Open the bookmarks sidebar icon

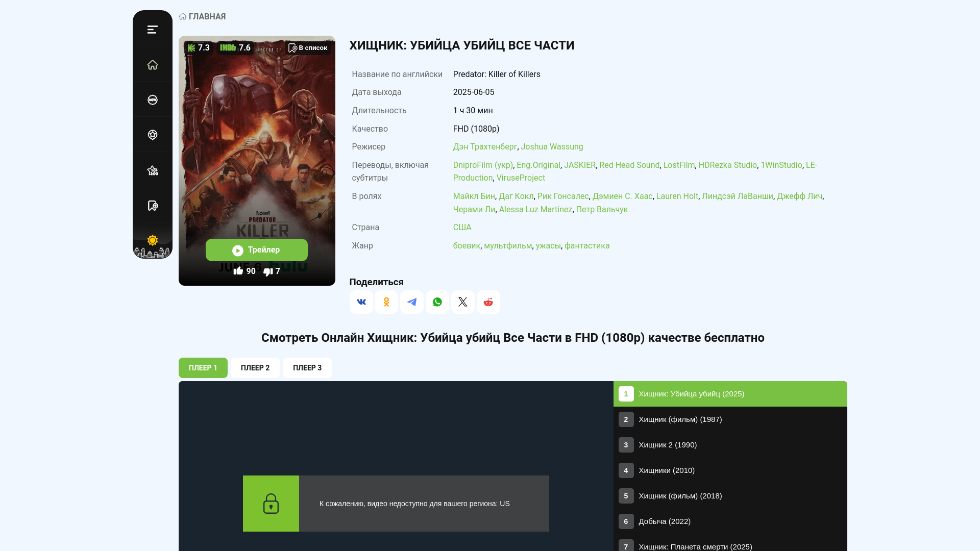152,206
